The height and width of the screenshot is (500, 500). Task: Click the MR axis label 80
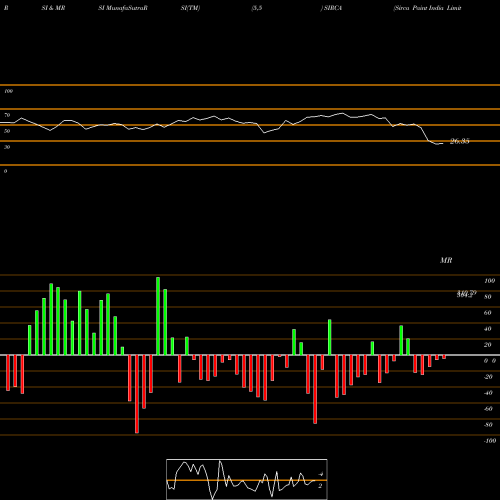click(488, 297)
